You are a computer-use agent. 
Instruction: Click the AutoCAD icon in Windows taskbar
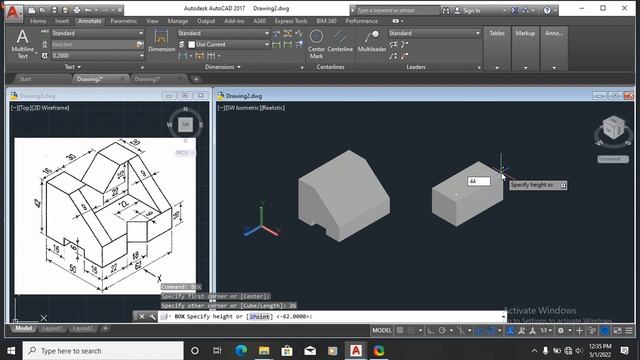point(356,350)
